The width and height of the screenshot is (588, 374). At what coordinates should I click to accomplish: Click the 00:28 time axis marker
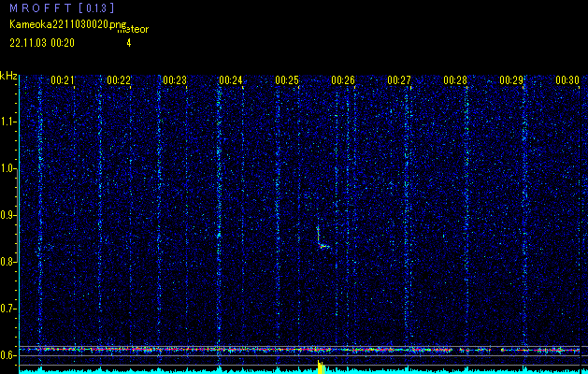[x=455, y=79]
